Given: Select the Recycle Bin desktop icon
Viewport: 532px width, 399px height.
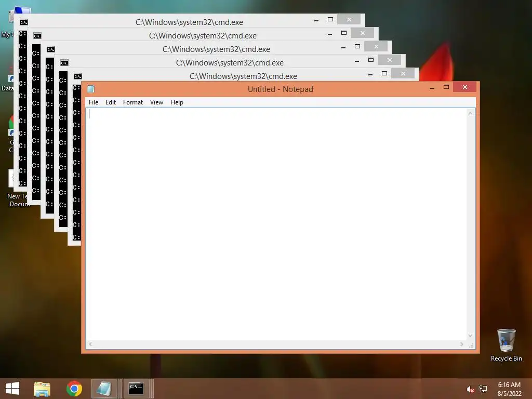Looking at the screenshot, I should coord(506,345).
